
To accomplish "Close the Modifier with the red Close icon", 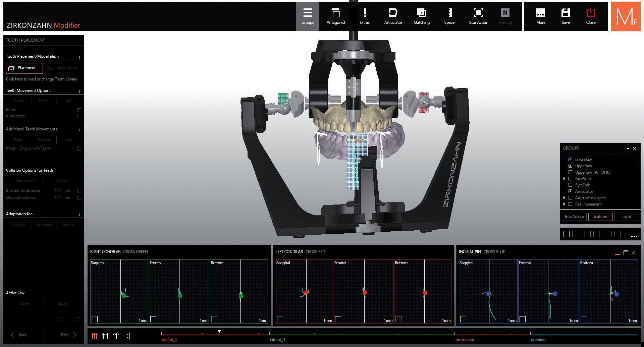I will (591, 16).
